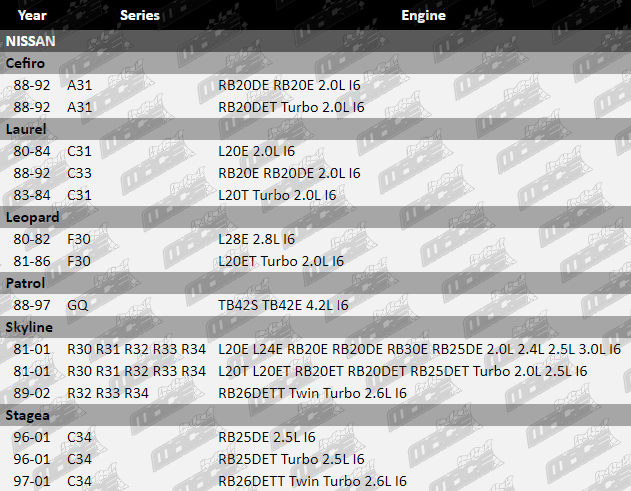Click Skyline engine cell starting L20E L24E
The width and height of the screenshot is (631, 491).
tap(419, 349)
